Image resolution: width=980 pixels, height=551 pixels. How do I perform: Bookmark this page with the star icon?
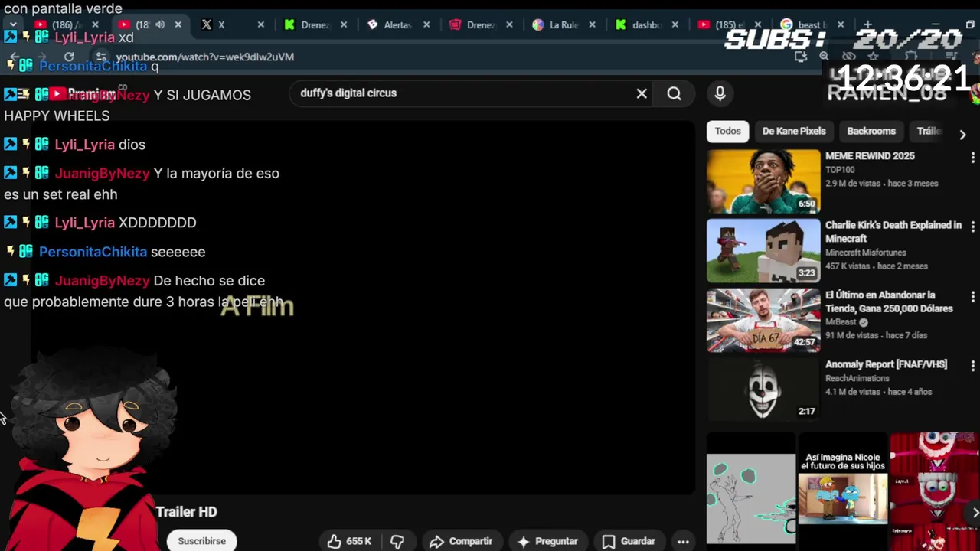tap(873, 56)
